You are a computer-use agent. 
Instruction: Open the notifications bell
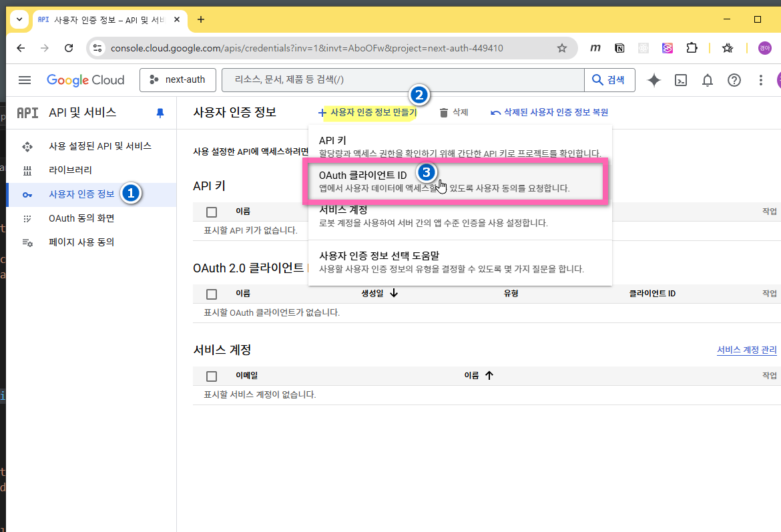[x=708, y=80]
